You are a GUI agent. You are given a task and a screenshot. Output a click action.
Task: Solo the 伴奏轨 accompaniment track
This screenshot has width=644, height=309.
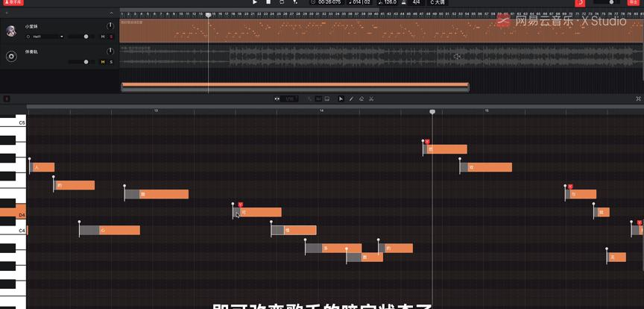coord(111,62)
